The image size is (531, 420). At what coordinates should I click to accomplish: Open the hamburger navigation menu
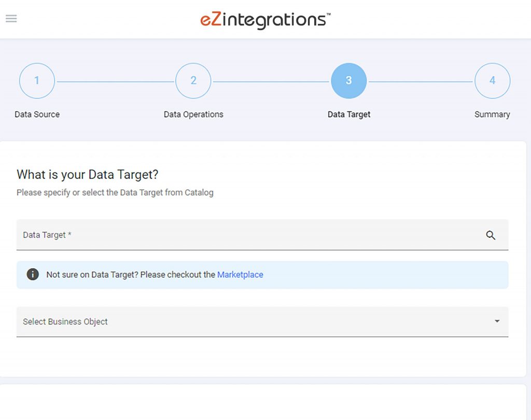pyautogui.click(x=11, y=19)
